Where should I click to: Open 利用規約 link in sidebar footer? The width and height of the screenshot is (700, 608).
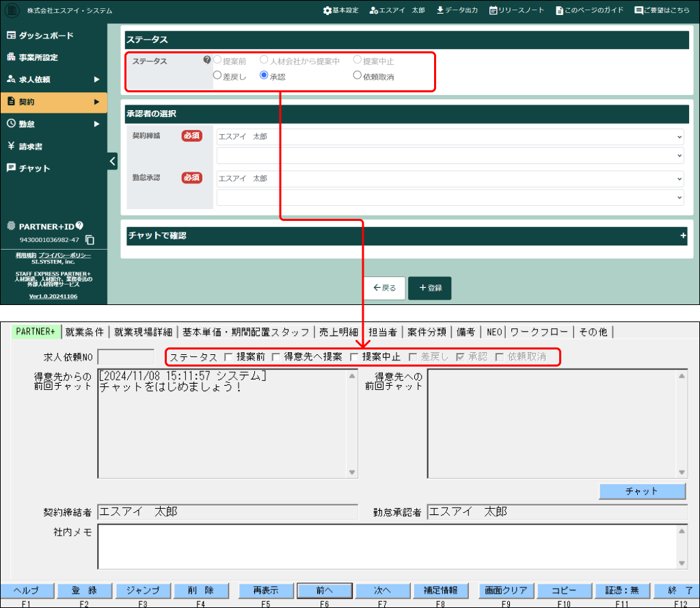click(x=26, y=255)
